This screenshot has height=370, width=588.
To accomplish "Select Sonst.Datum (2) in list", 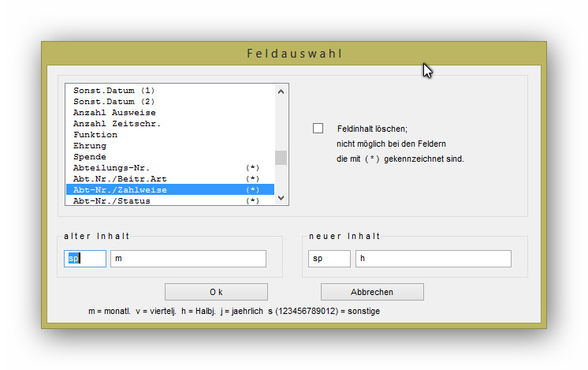I will coord(114,102).
